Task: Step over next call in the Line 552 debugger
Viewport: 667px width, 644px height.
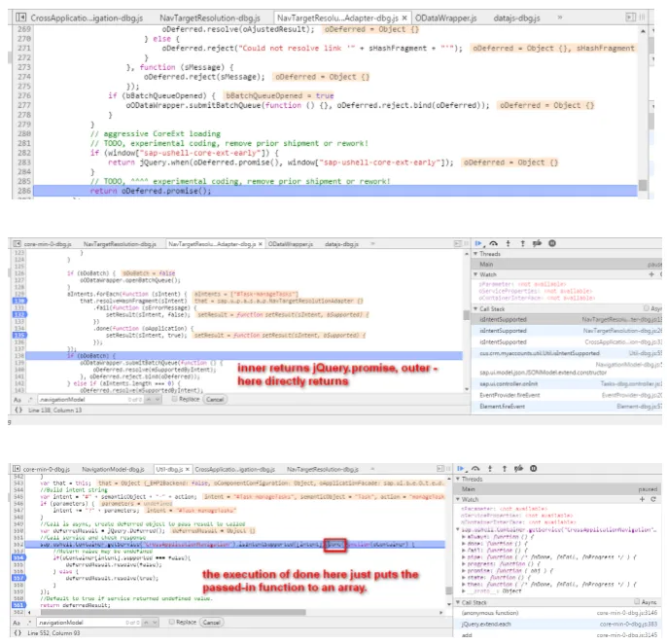Action: tap(475, 469)
